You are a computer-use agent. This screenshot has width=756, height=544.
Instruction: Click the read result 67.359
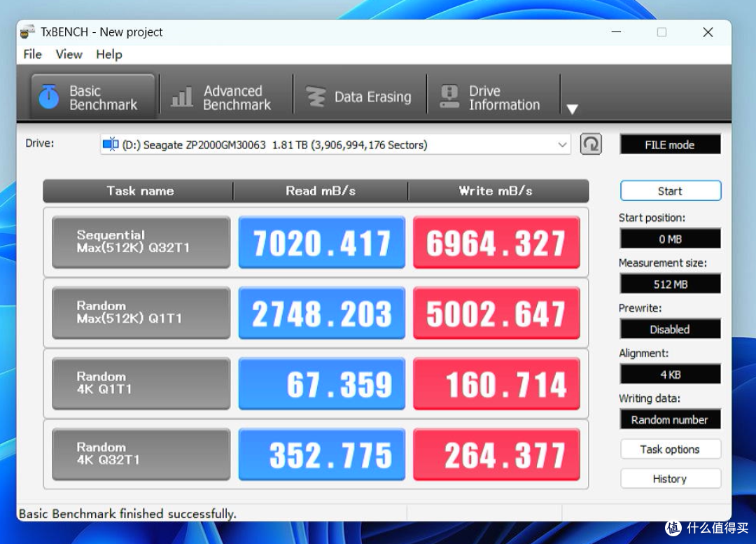coord(321,384)
